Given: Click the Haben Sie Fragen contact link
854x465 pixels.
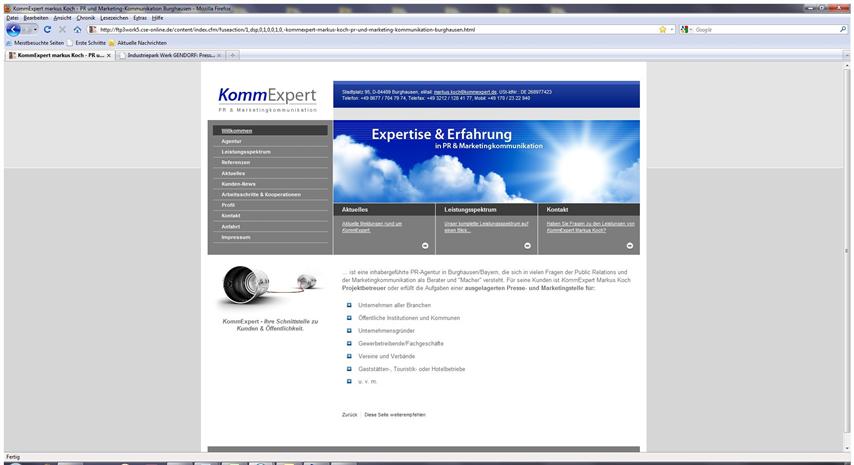Looking at the screenshot, I should 590,227.
